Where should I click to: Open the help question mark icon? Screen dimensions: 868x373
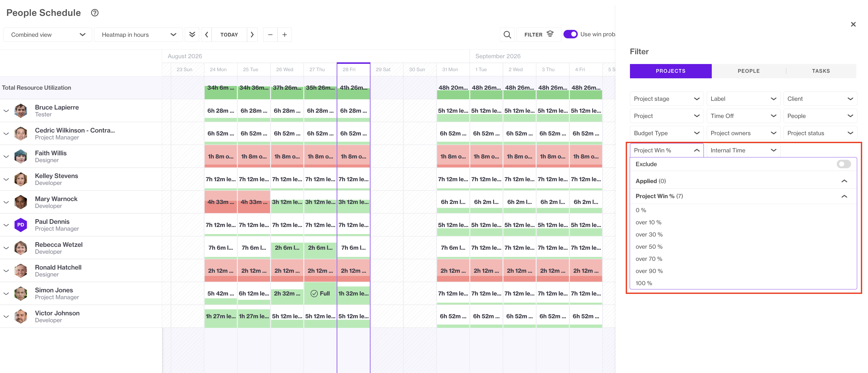click(x=95, y=13)
